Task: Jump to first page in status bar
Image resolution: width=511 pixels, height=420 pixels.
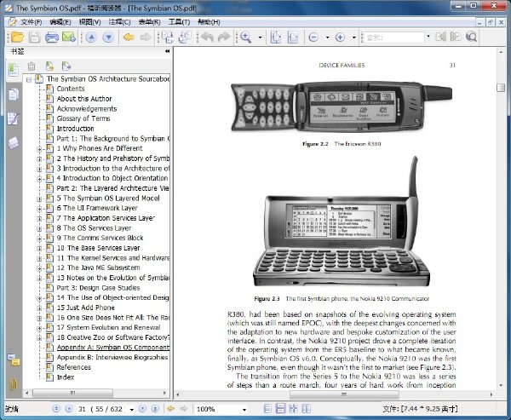Action: click(56, 409)
